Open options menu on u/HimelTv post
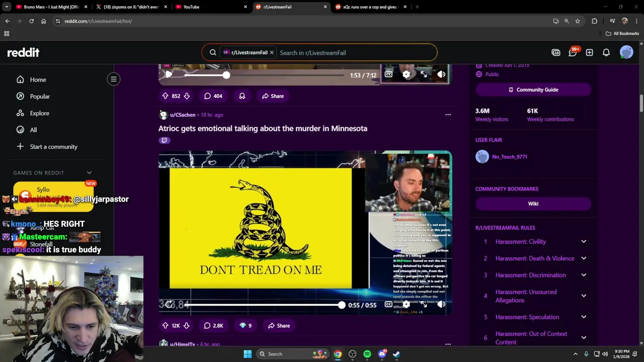644x362 pixels. (448, 344)
